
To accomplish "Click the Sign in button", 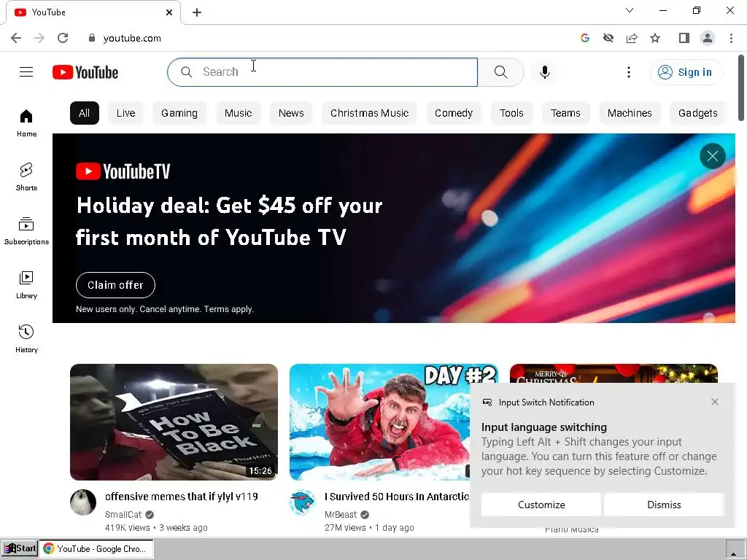I will (686, 72).
